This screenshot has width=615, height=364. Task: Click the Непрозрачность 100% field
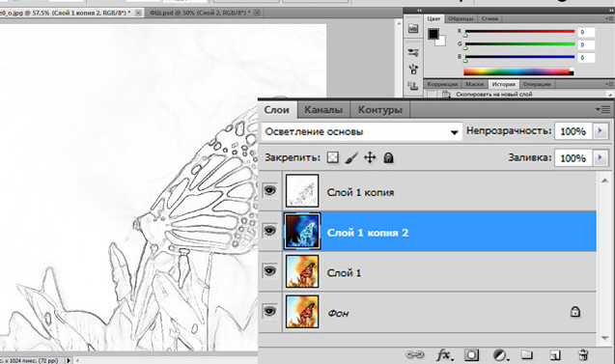point(573,131)
